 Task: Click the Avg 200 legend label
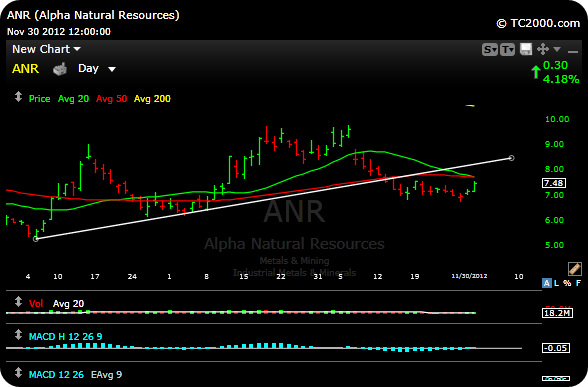pyautogui.click(x=152, y=99)
